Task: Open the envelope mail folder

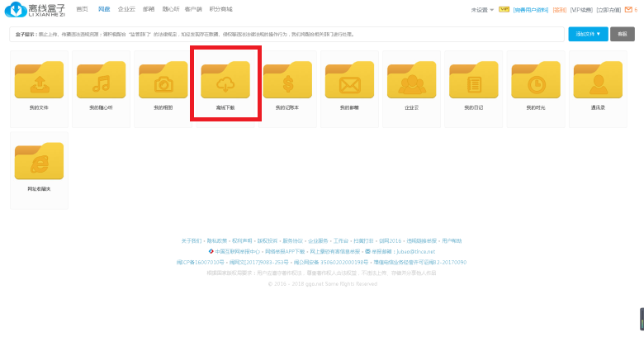Action: coord(349,81)
